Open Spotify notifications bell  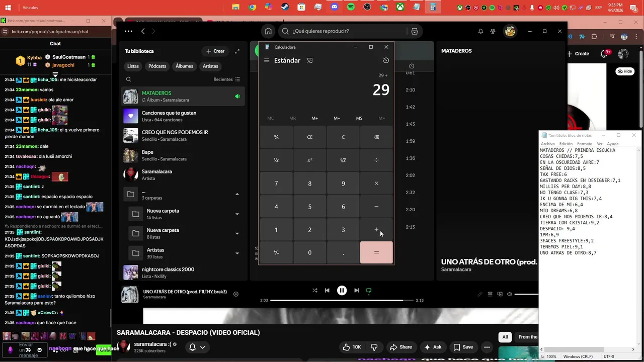tap(480, 31)
